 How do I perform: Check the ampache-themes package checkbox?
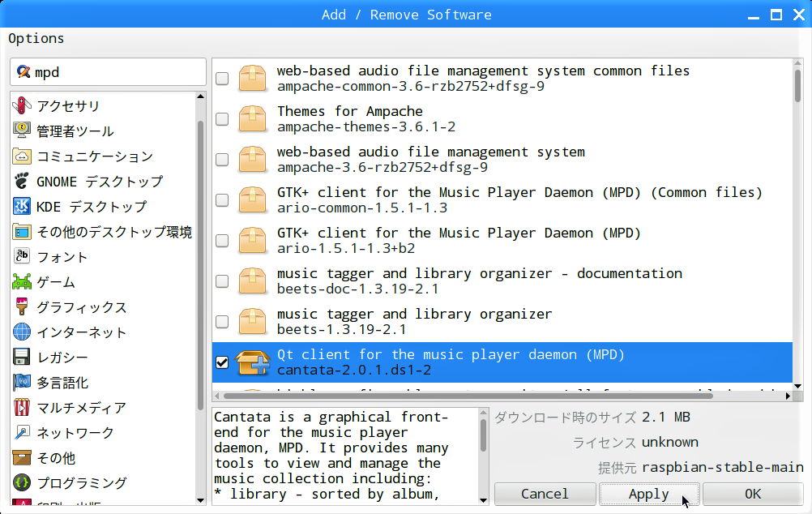222,118
